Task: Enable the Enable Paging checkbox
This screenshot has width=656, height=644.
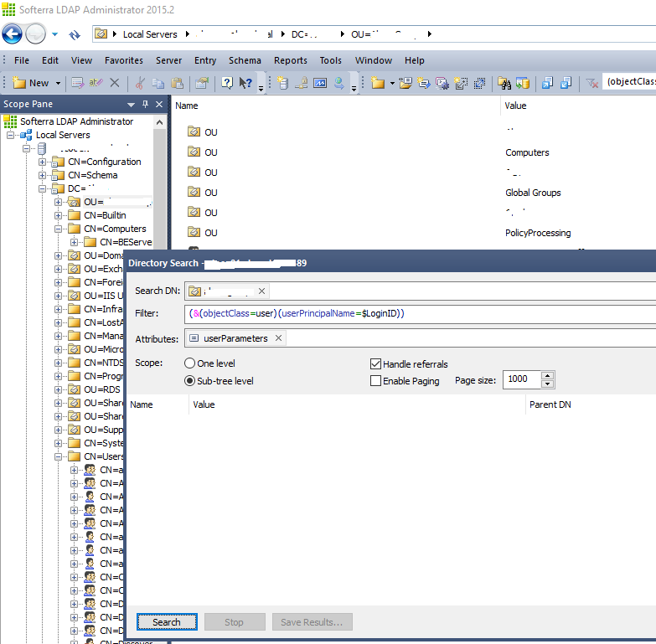Action: pos(375,381)
